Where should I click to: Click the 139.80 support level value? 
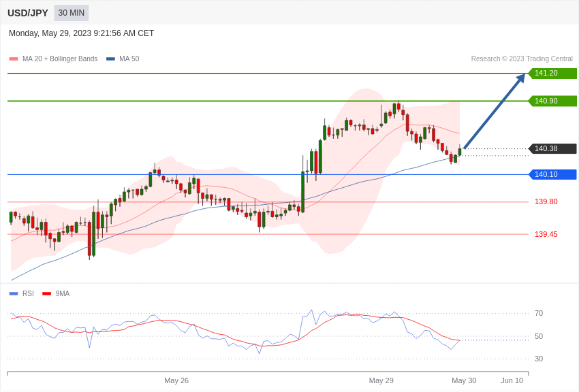[546, 201]
